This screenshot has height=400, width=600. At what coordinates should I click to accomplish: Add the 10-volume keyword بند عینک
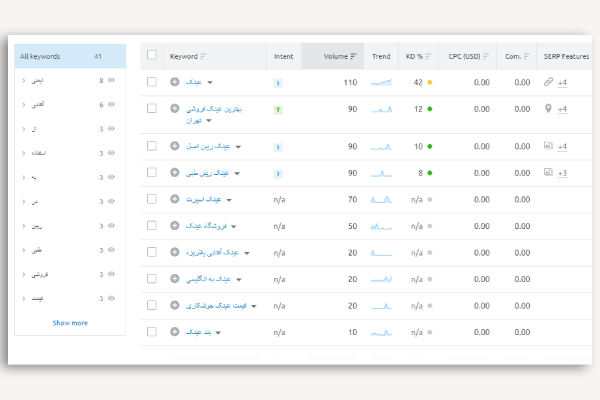[174, 332]
